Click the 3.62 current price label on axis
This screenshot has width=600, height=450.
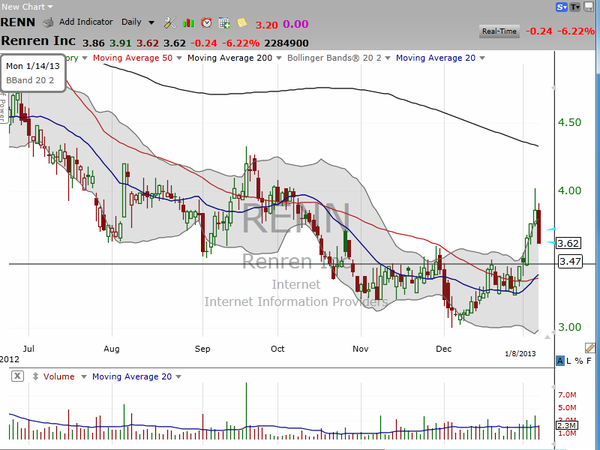pyautogui.click(x=568, y=243)
